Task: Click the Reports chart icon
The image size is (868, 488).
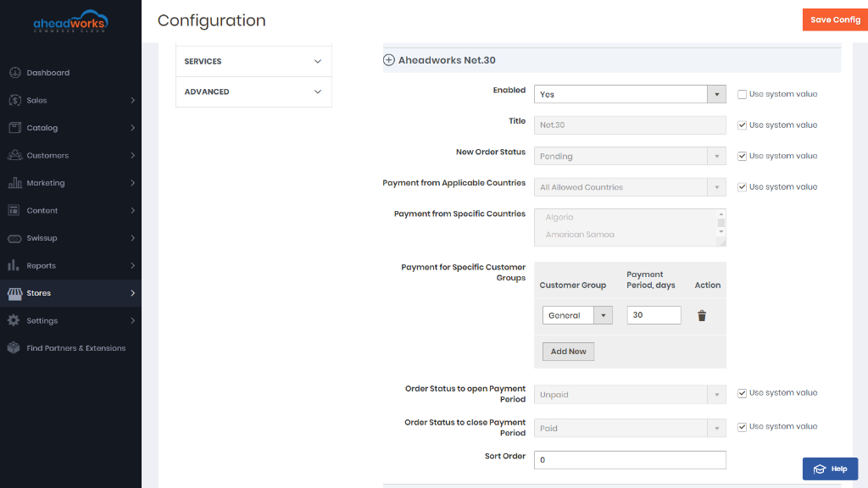Action: tap(14, 265)
